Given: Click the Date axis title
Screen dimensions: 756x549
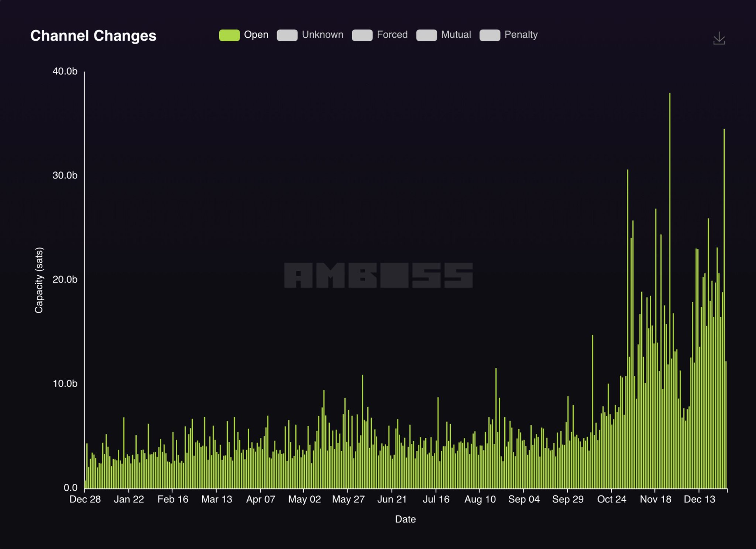Looking at the screenshot, I should (x=405, y=519).
